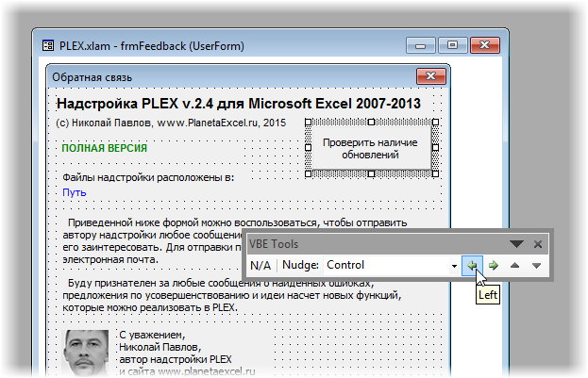Select the ПОЛНАЯ ВЕРСИЯ green label

tap(104, 148)
